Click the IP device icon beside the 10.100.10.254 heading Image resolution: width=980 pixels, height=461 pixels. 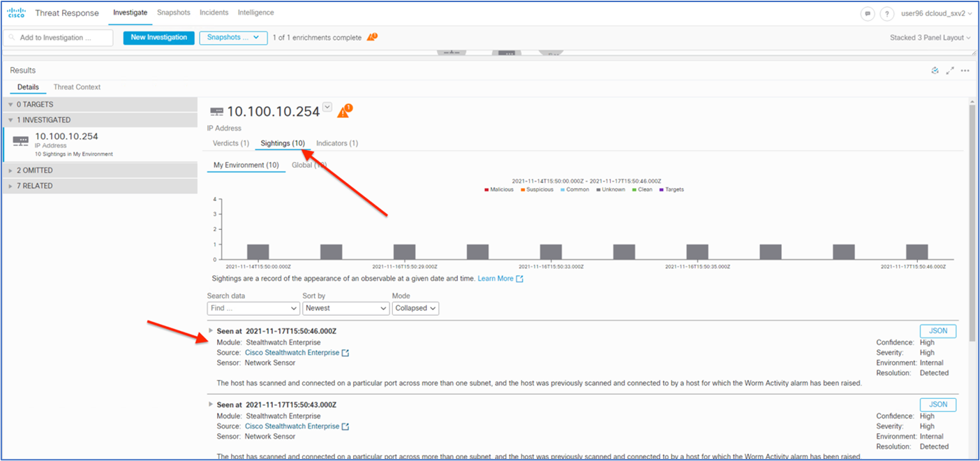coord(216,112)
